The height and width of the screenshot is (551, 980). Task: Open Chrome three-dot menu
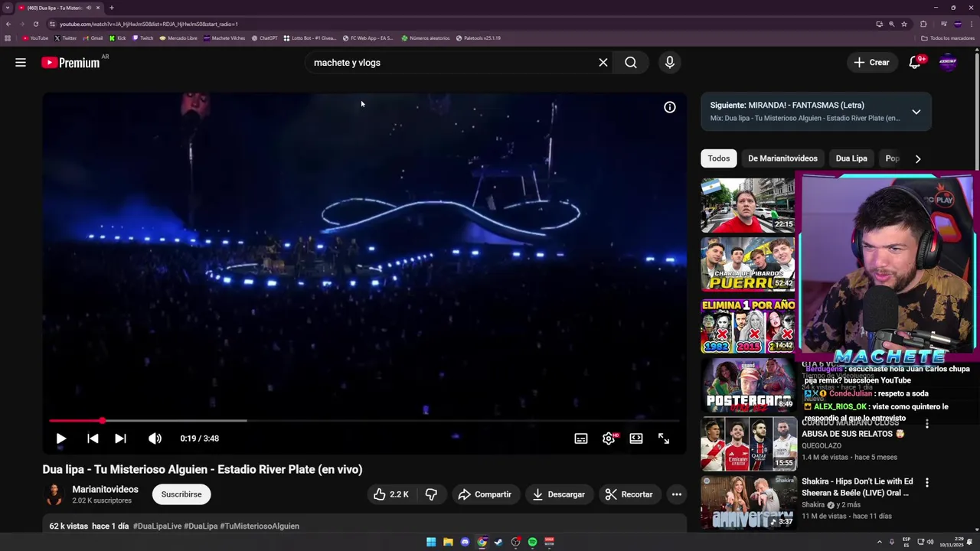click(972, 24)
